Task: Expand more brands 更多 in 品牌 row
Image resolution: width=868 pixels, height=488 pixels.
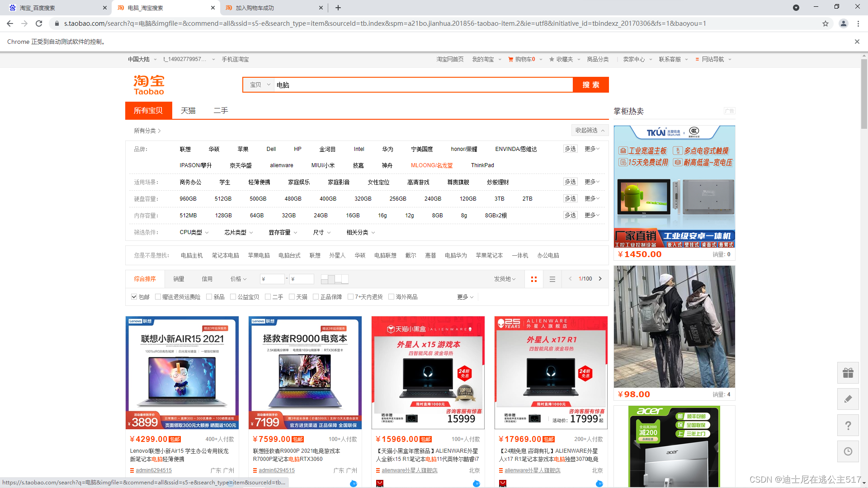Action: pos(592,149)
